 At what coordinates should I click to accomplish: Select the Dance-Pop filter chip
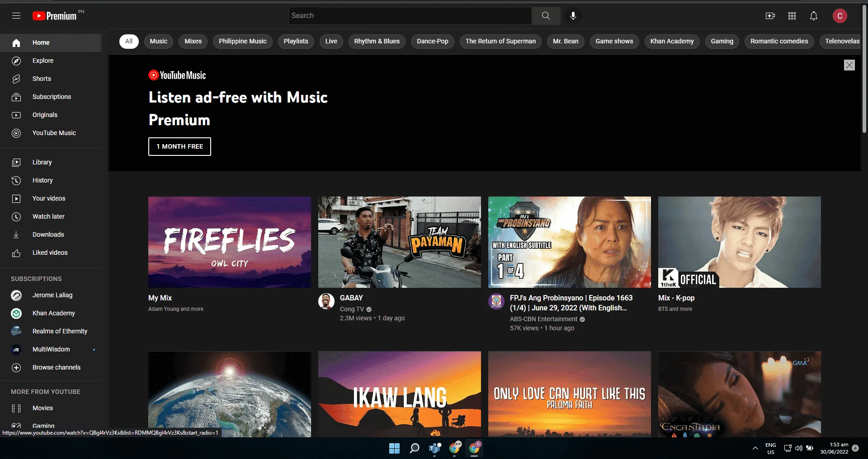tap(433, 41)
